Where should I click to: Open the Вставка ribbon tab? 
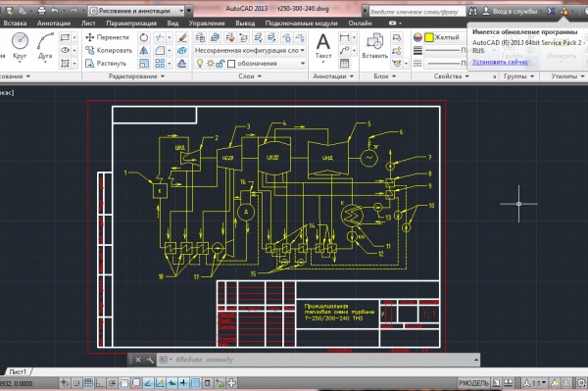15,24
